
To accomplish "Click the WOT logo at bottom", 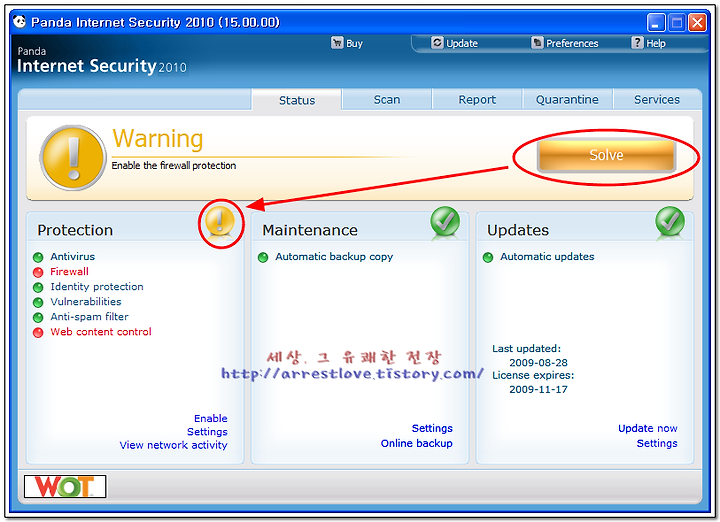I will click(65, 487).
